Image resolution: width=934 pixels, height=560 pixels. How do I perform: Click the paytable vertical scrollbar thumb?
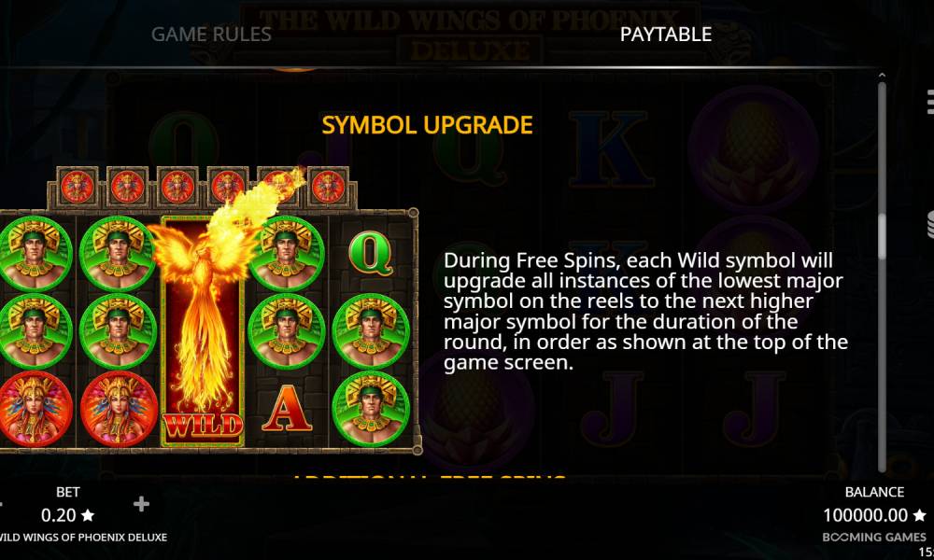tap(882, 236)
